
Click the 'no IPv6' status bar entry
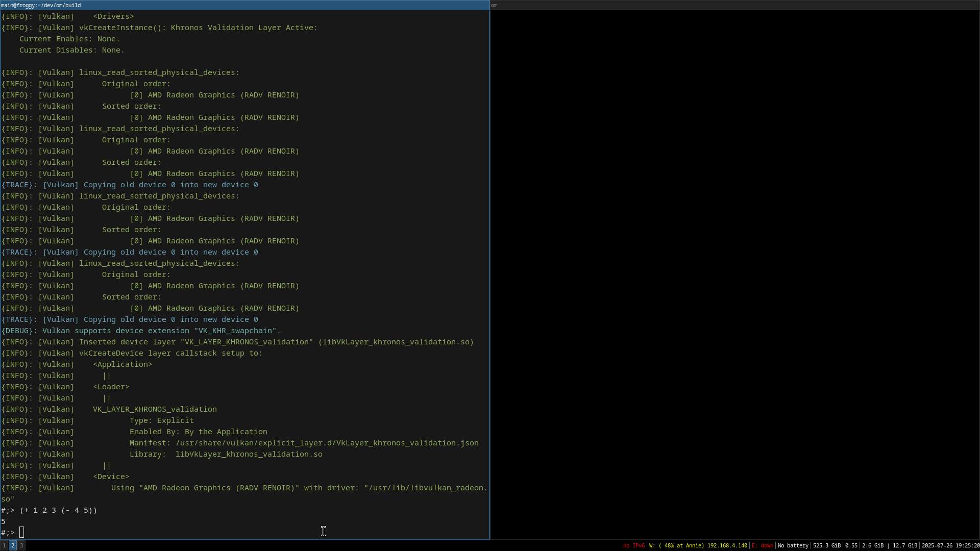click(x=633, y=546)
